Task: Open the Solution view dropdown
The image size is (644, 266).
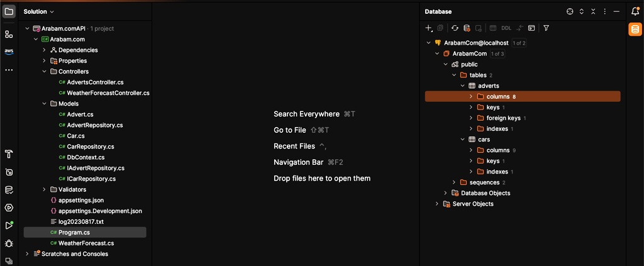Action: 38,11
